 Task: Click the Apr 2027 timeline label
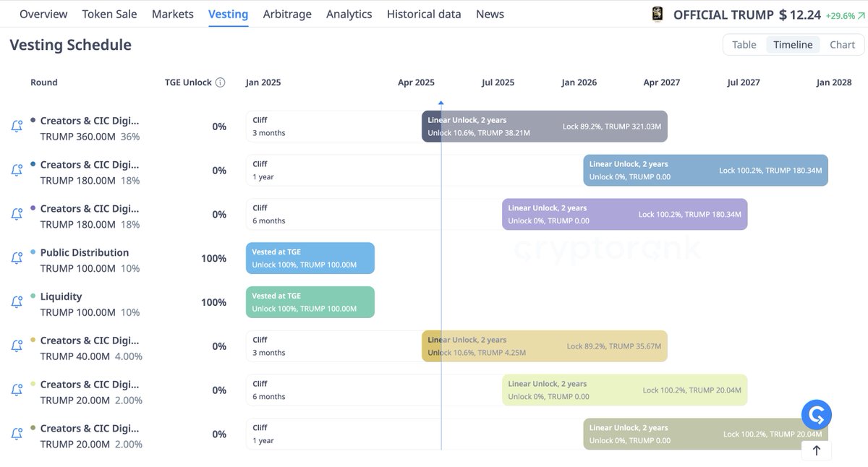pyautogui.click(x=662, y=82)
